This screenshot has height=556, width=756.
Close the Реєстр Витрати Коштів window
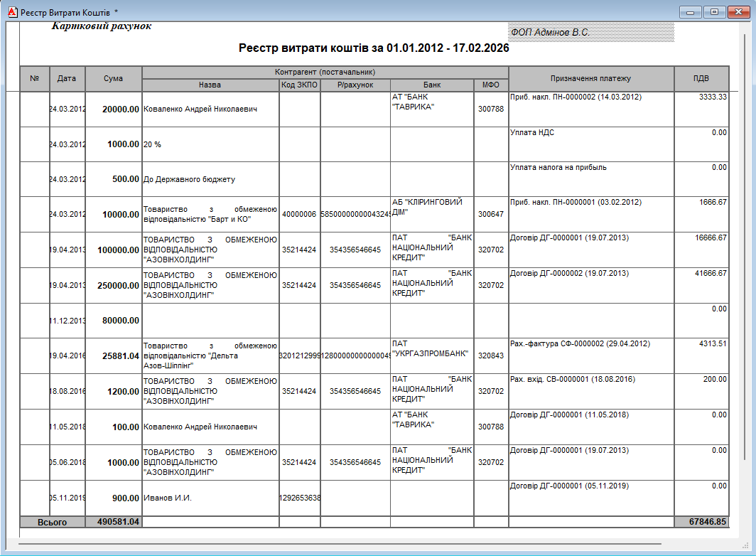click(738, 12)
